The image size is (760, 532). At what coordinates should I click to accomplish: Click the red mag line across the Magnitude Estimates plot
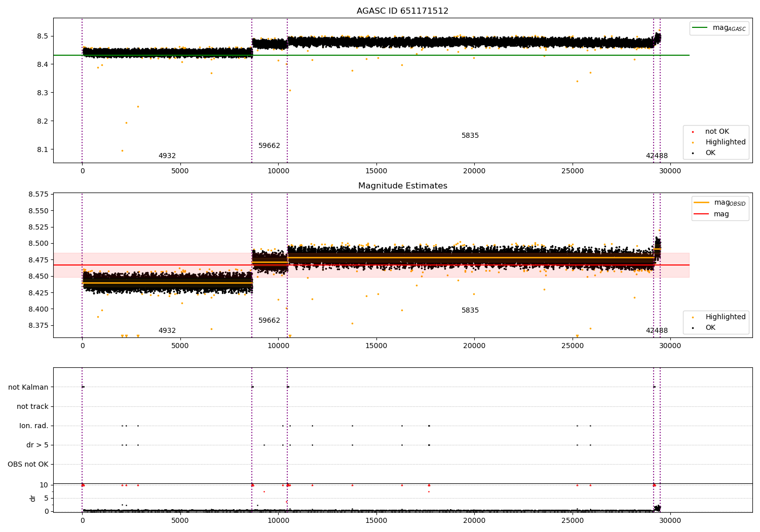coord(371,265)
